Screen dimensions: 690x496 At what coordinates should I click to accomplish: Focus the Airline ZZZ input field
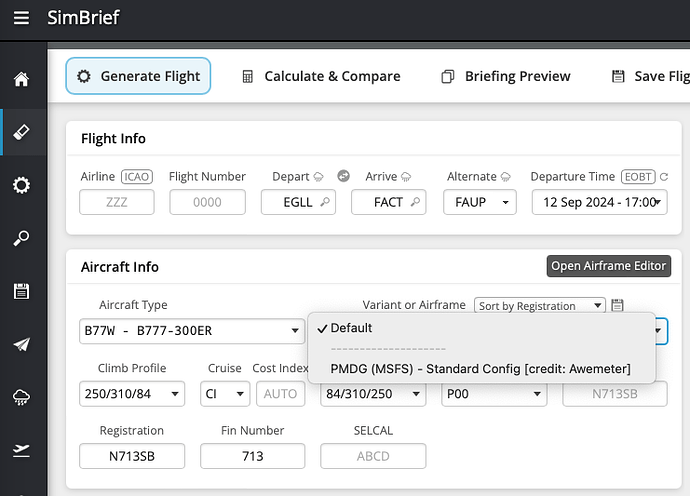tap(117, 202)
